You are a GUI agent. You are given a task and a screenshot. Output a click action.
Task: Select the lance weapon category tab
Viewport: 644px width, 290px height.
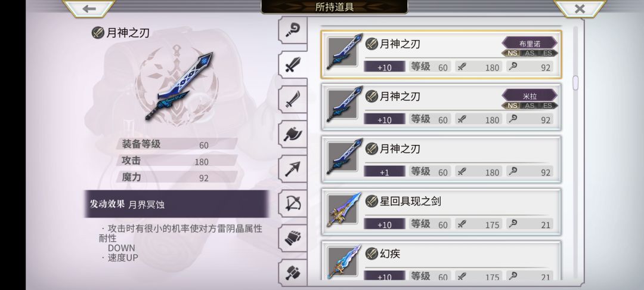[292, 168]
